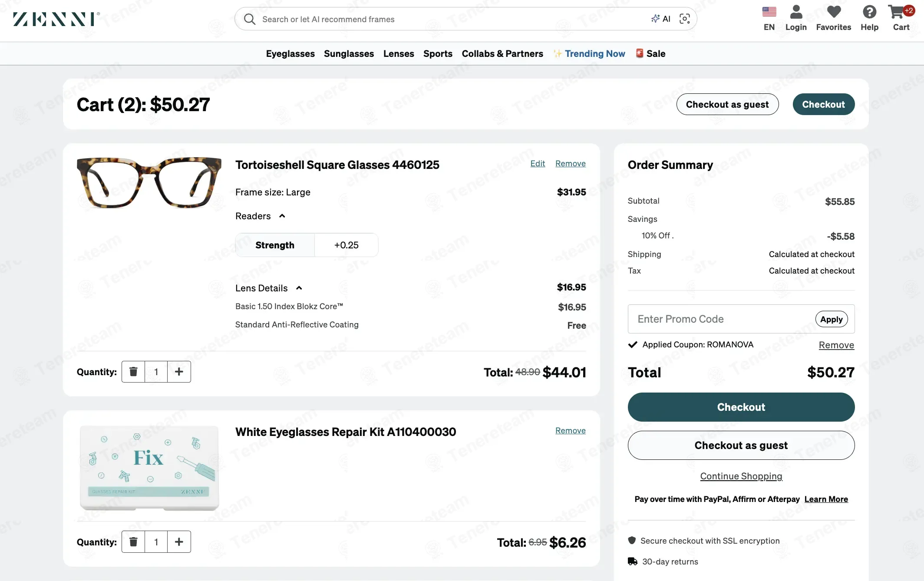The width and height of the screenshot is (924, 581).
Task: Remove the applied ROMANOVA coupon
Action: 836,345
